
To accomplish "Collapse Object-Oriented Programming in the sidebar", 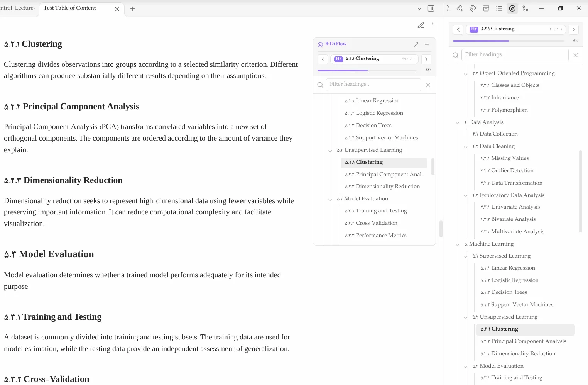I will (466, 74).
